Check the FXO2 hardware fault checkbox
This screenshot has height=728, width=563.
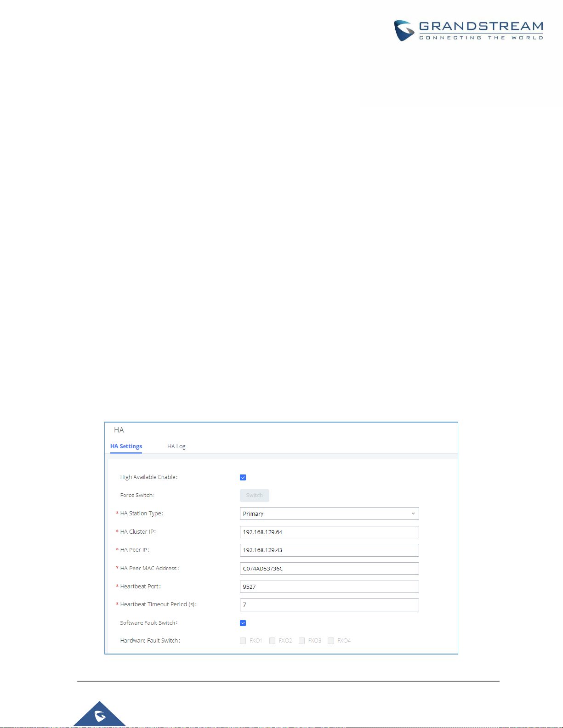273,641
